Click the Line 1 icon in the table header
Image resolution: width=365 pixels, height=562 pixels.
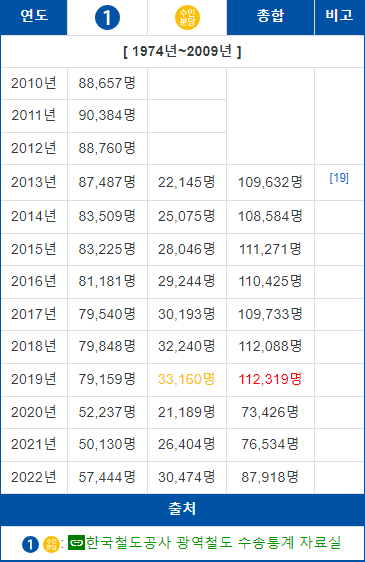pyautogui.click(x=107, y=18)
